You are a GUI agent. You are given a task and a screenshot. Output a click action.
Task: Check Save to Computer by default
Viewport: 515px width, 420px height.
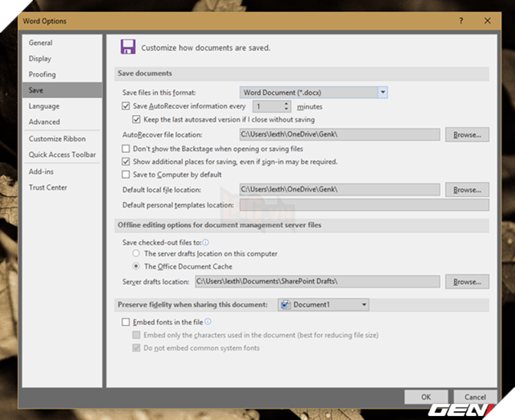(x=126, y=174)
